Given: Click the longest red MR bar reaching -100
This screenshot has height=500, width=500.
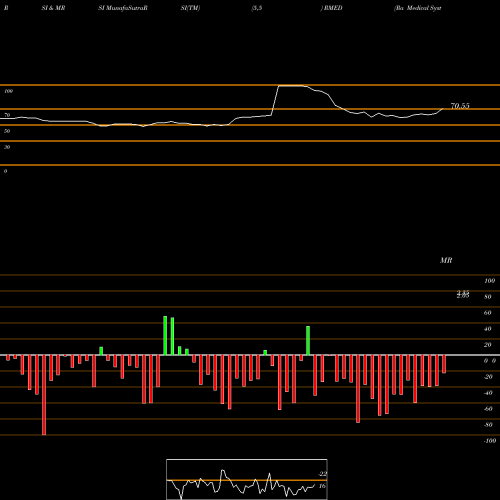Looking at the screenshot, I should point(44,395).
